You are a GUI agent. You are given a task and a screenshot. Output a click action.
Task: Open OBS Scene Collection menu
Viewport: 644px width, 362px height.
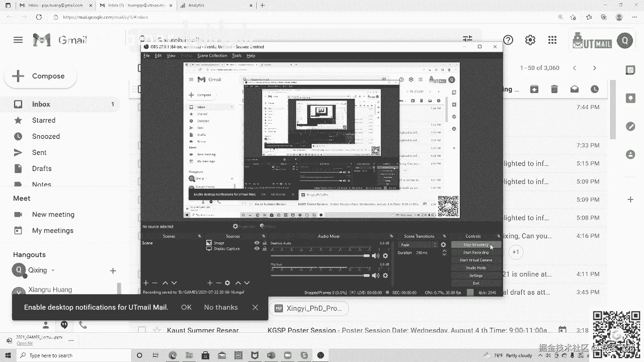click(x=212, y=56)
